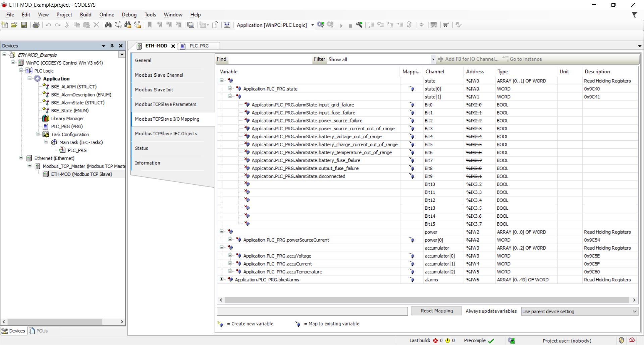Toggle the Devices panel auto-hide pin
644x345 pixels.
[112, 46]
